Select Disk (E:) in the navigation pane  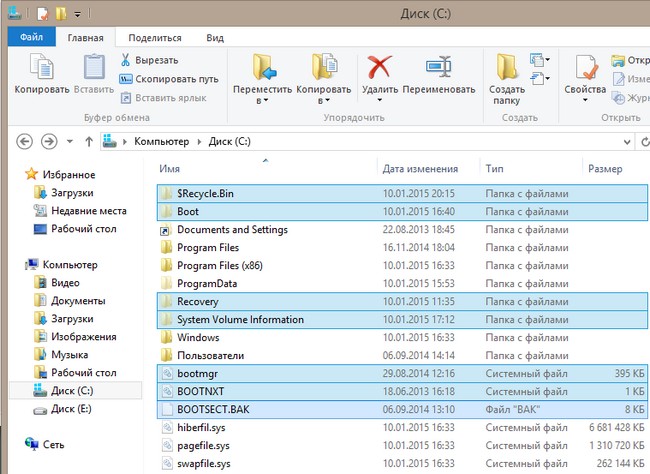[72, 408]
